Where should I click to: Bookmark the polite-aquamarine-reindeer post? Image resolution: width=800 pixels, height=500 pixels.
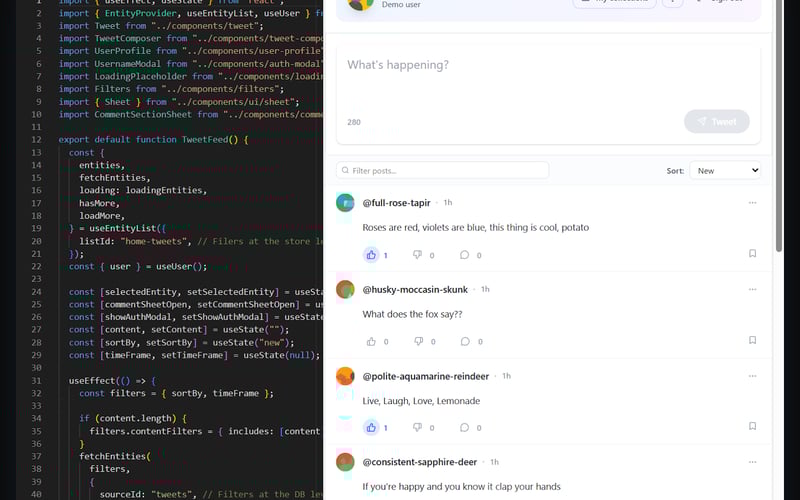(x=752, y=426)
